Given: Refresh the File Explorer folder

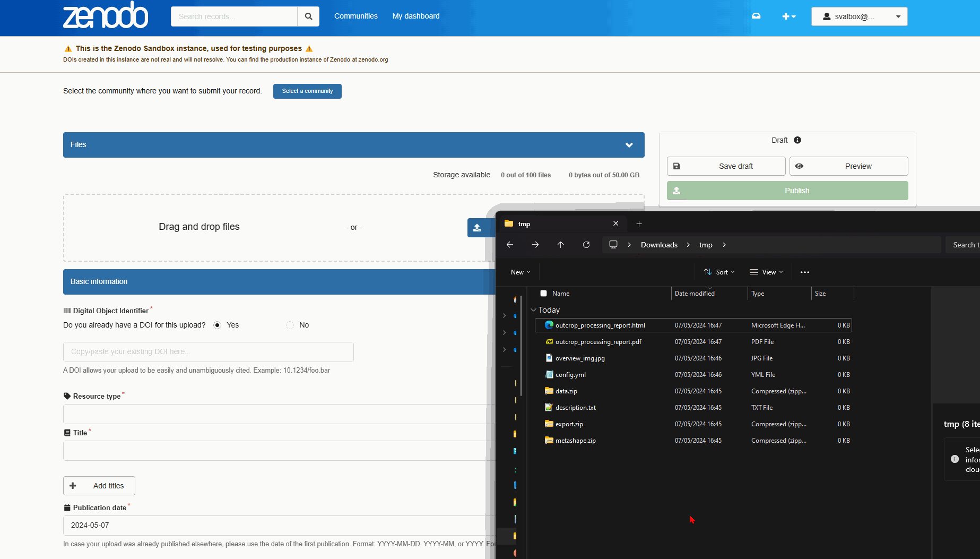Looking at the screenshot, I should (x=586, y=245).
